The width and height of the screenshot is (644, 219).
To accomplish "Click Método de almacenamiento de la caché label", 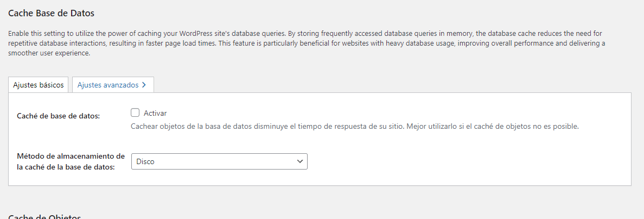I will [71, 162].
